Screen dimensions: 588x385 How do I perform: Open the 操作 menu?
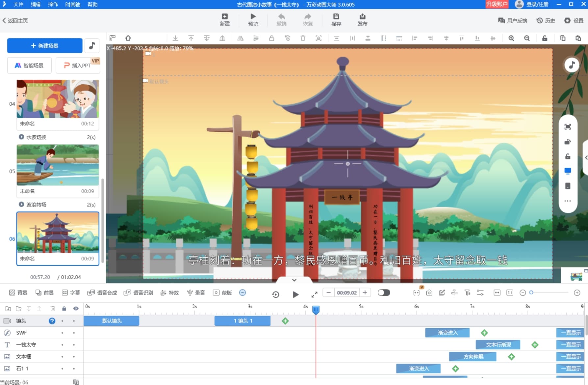[x=53, y=4]
